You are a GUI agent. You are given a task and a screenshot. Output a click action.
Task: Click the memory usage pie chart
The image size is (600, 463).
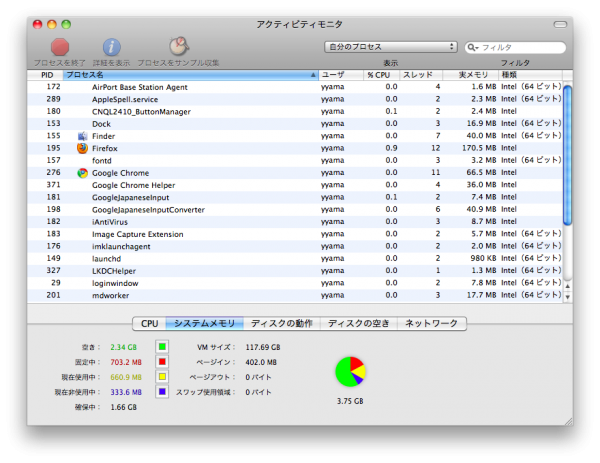coord(350,372)
